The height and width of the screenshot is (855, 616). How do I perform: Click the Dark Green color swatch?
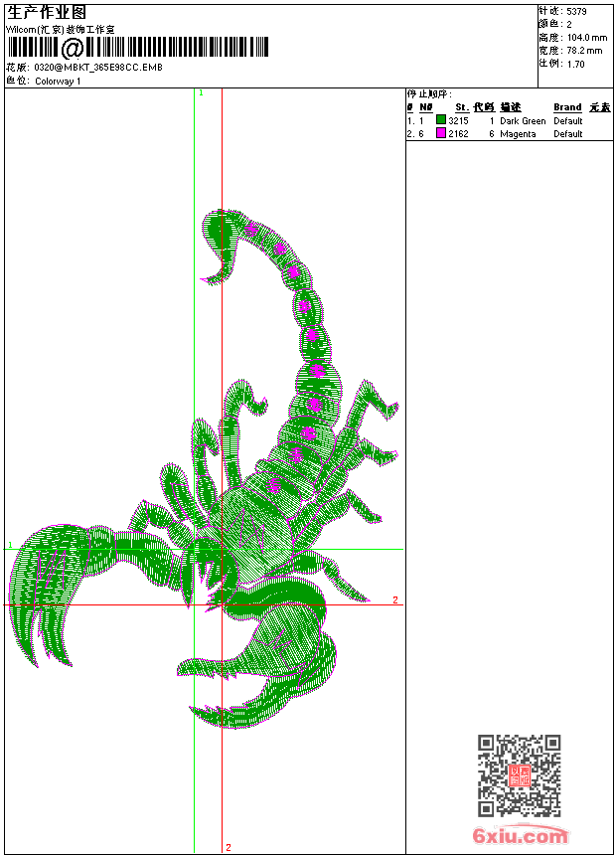click(x=441, y=120)
